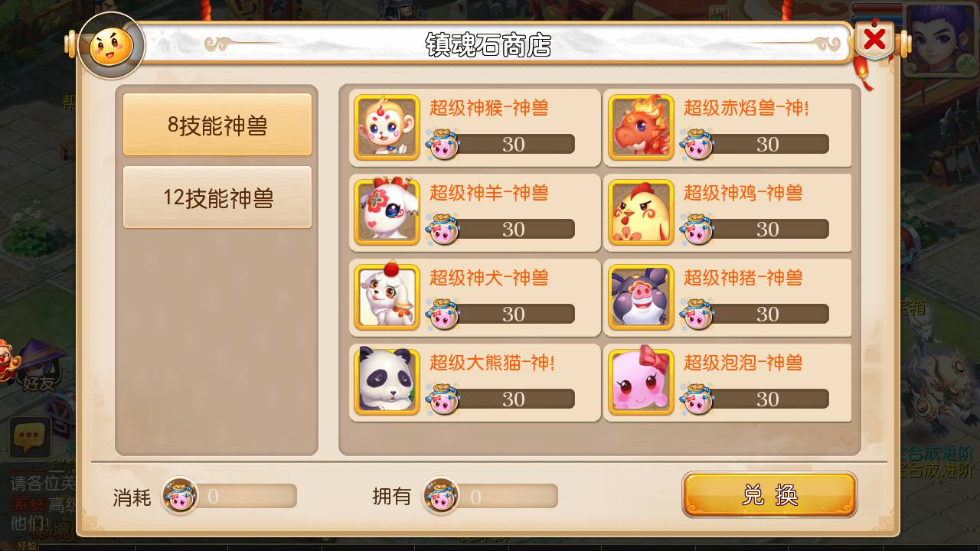
Task: Open the 8技能神兽 category tab
Action: pyautogui.click(x=217, y=125)
